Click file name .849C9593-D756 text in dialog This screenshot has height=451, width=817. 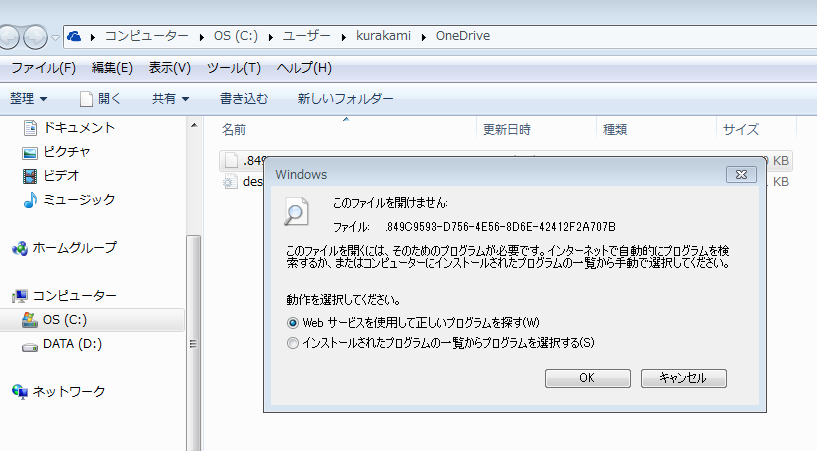501,227
